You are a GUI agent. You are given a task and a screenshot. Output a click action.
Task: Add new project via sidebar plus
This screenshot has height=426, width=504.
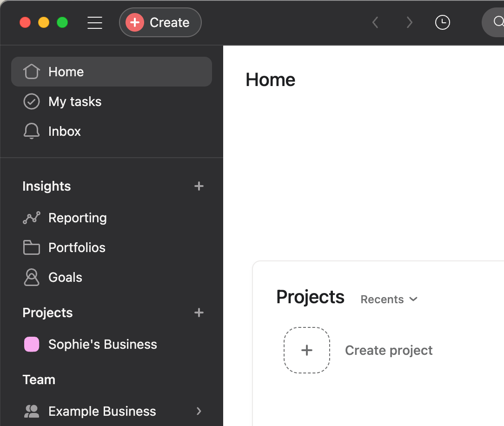199,313
